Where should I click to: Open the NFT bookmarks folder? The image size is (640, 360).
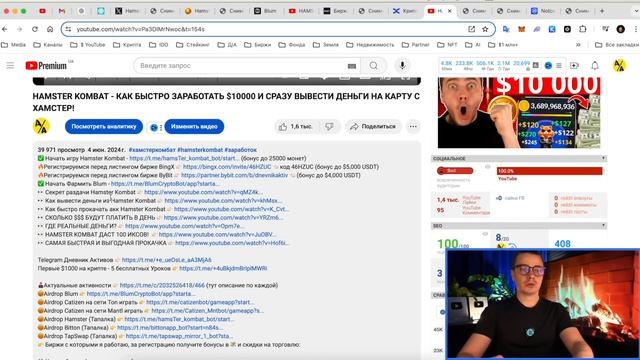[x=447, y=44]
